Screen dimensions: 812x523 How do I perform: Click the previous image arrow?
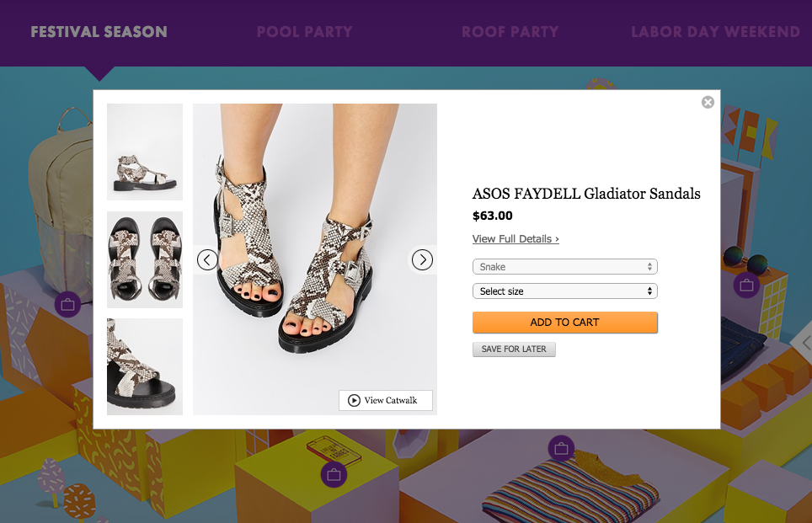pos(207,259)
